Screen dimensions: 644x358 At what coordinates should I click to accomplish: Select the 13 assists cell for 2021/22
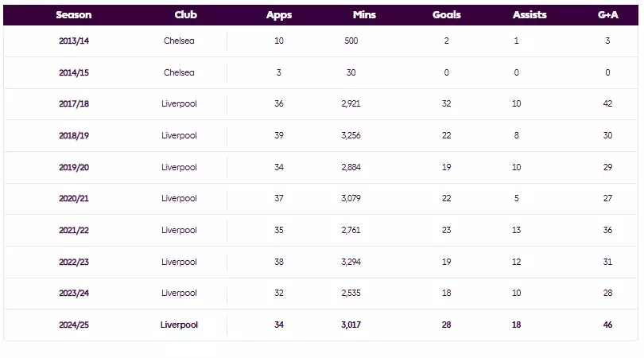(516, 230)
